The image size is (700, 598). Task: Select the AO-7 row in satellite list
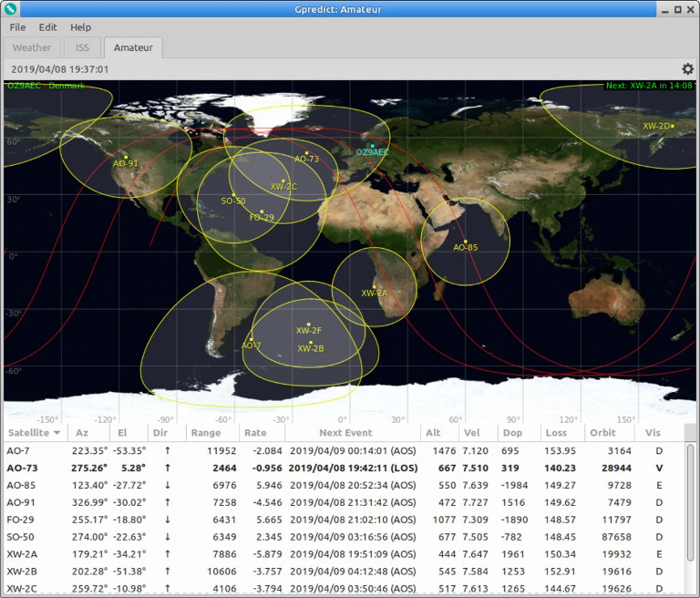click(344, 450)
